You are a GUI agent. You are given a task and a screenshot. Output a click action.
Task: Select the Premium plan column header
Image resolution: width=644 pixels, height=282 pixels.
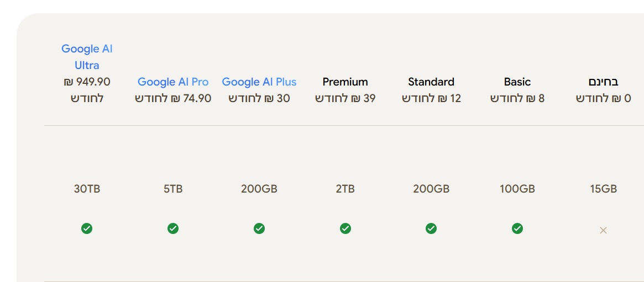345,82
